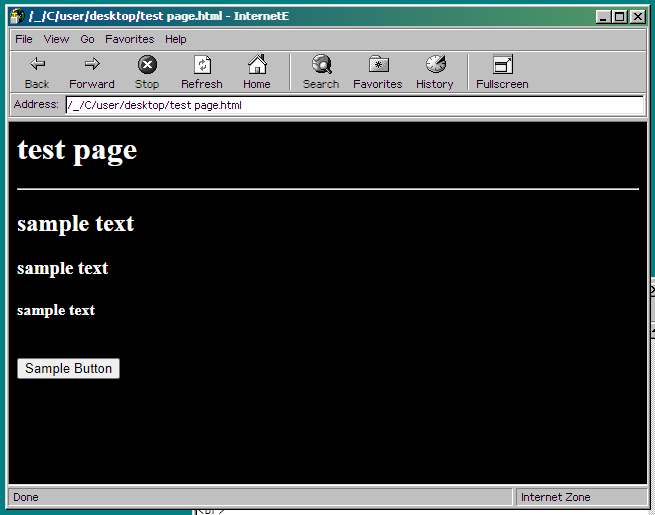
Task: Minimize the browser window
Action: 603,17
